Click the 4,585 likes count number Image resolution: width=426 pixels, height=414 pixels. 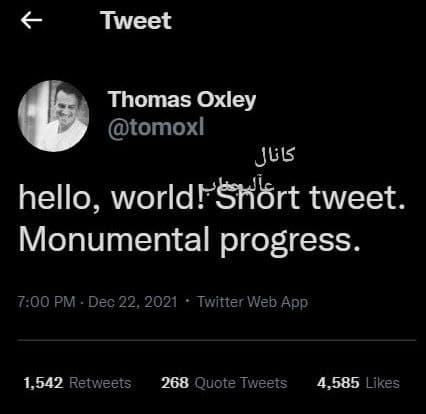(x=338, y=383)
